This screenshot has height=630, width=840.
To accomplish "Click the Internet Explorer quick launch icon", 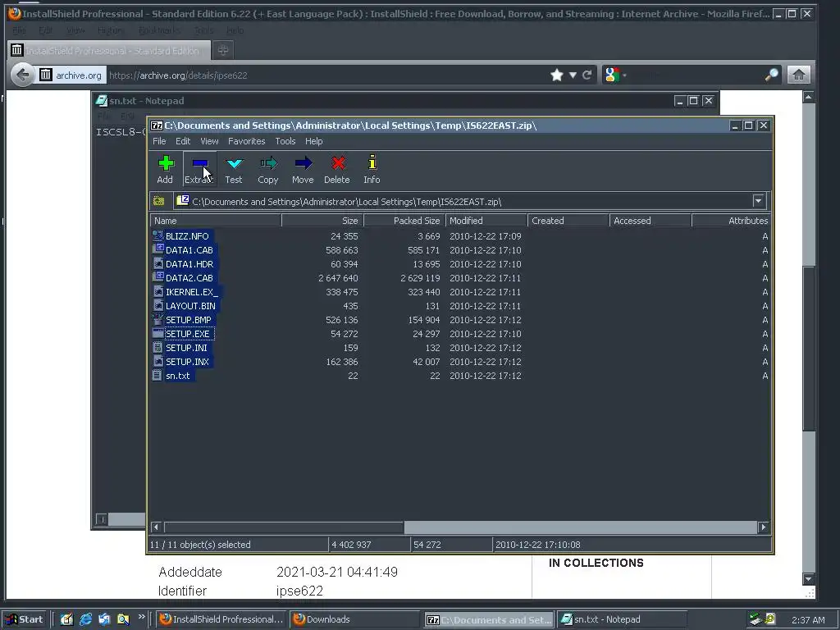I will point(85,619).
